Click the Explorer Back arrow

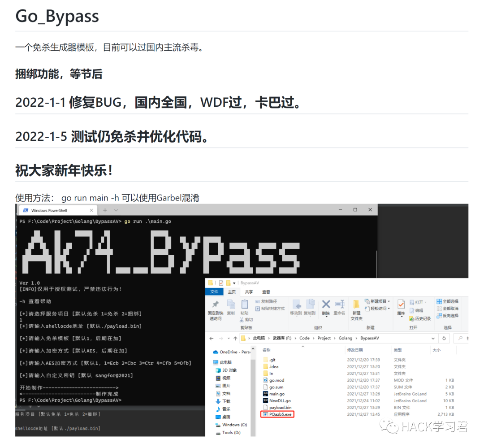[x=212, y=338]
